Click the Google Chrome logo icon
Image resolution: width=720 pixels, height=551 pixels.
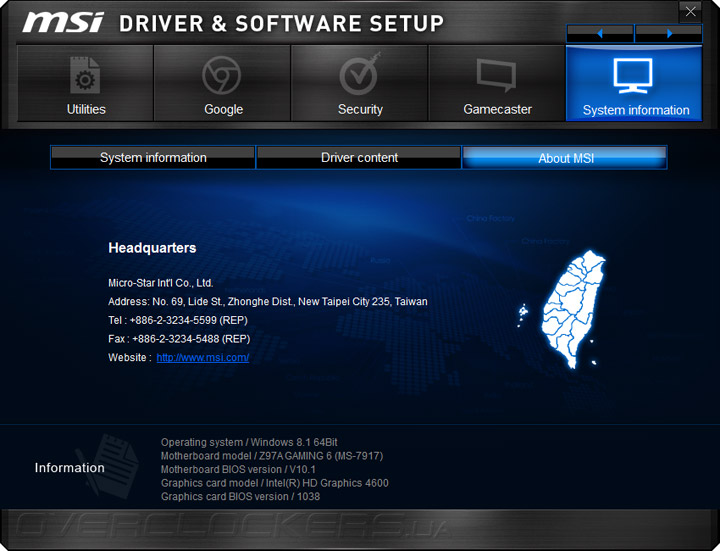pos(221,75)
